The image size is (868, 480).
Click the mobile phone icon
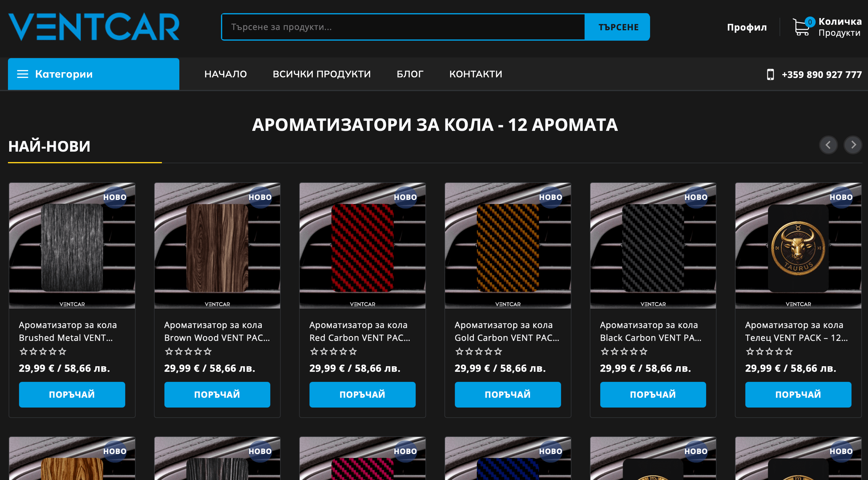click(x=770, y=74)
